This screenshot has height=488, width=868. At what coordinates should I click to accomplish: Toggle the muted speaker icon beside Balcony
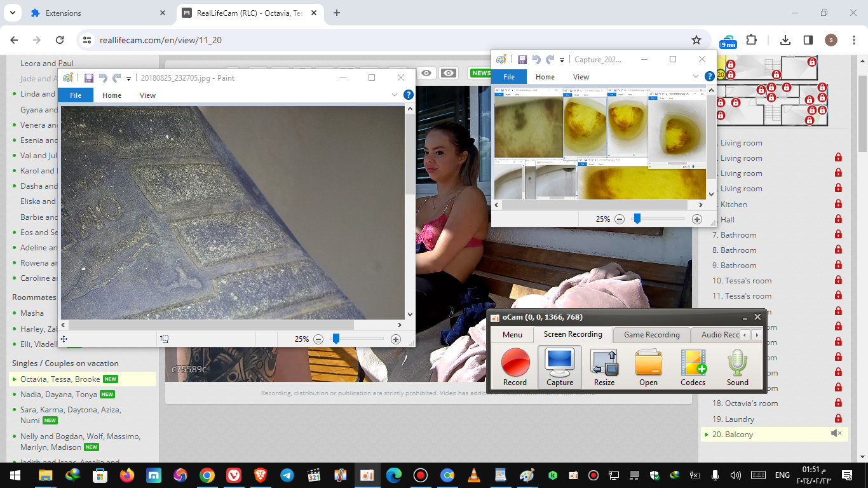[x=836, y=434]
